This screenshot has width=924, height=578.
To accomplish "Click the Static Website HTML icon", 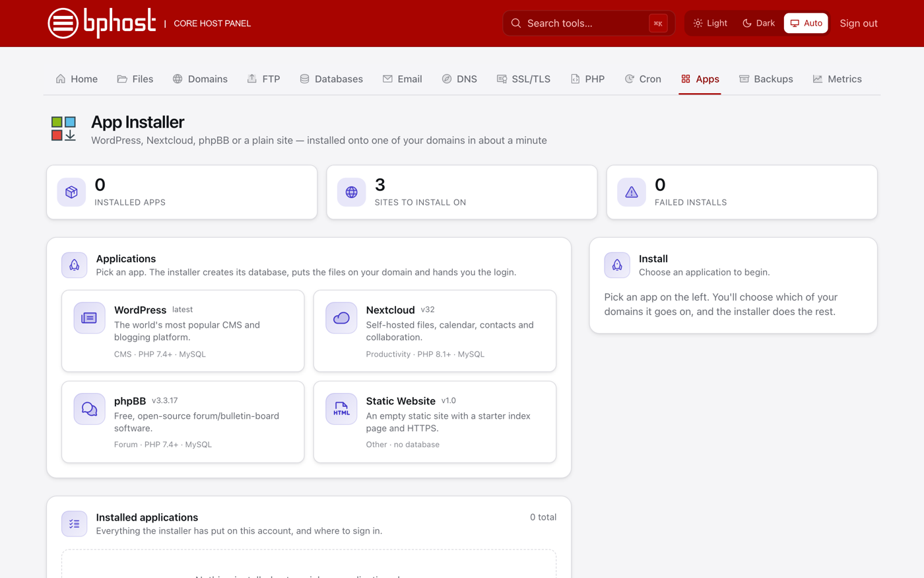I will (x=341, y=409).
